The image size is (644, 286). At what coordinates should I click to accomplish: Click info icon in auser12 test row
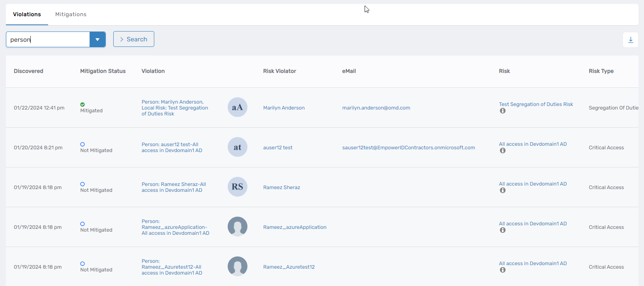[x=502, y=151]
